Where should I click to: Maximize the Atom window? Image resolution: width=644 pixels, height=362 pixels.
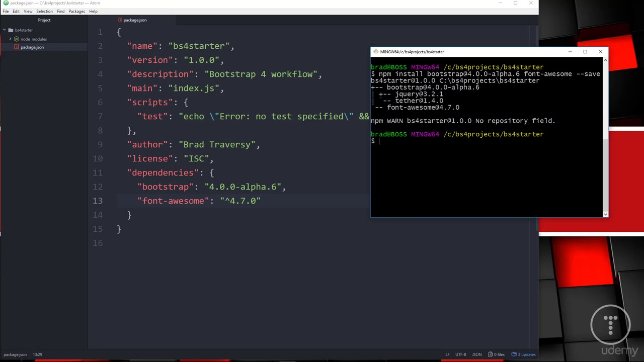(x=515, y=3)
